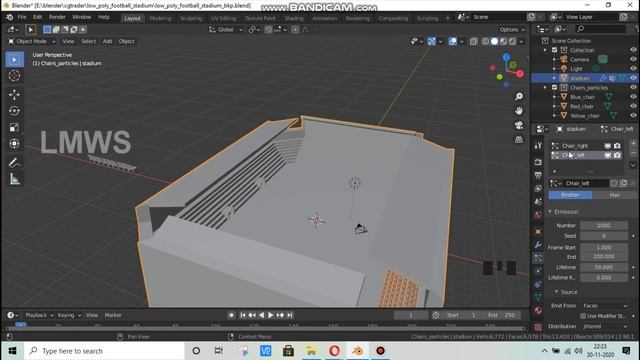Image resolution: width=640 pixels, height=360 pixels.
Task: Open File Explorer from taskbar
Action: [311, 351]
